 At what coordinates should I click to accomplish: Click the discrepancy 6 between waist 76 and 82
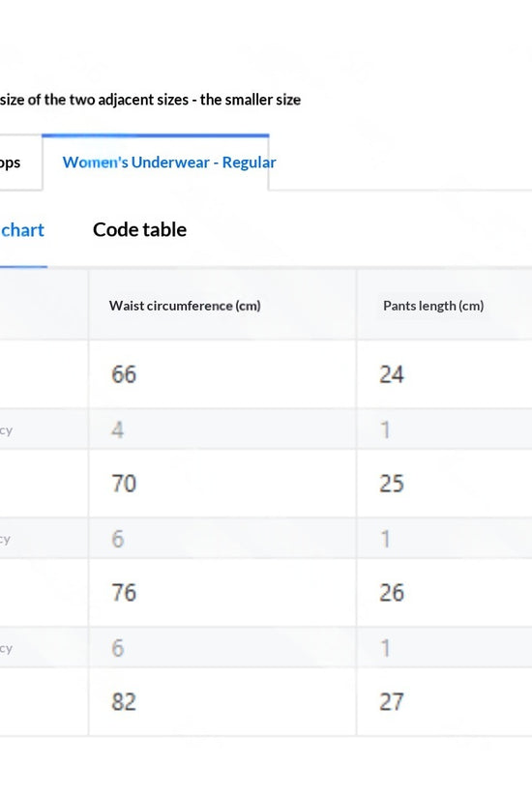click(x=118, y=648)
